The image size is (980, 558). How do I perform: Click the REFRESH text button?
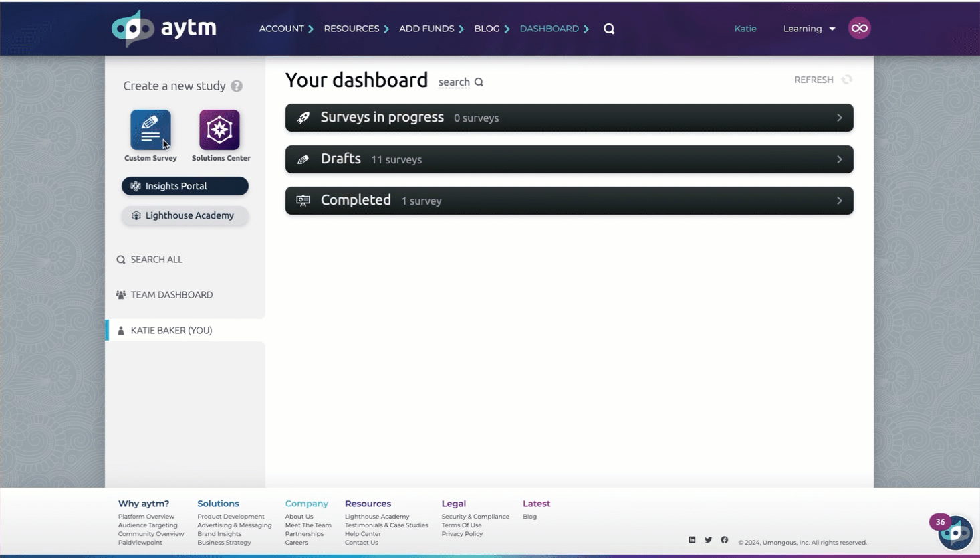(814, 80)
